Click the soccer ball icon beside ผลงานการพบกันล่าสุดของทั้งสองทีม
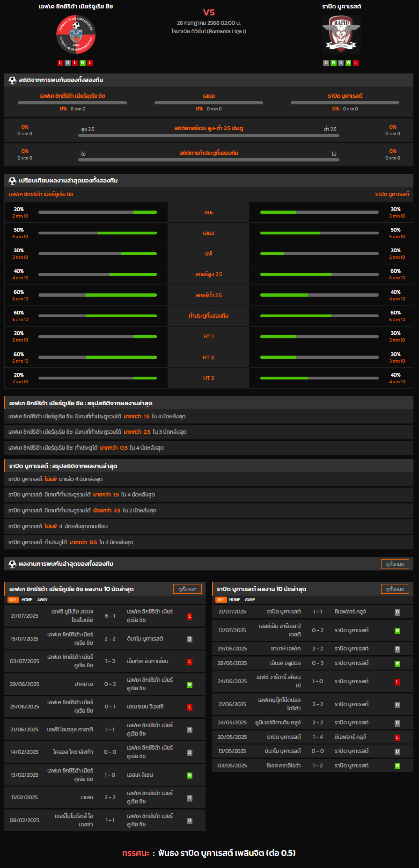419x868 pixels. click(x=13, y=564)
